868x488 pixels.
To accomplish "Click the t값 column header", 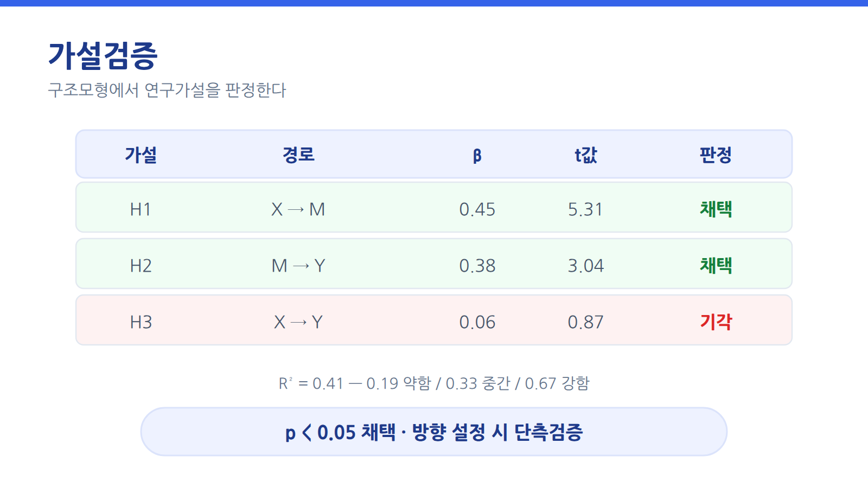I will coord(586,155).
